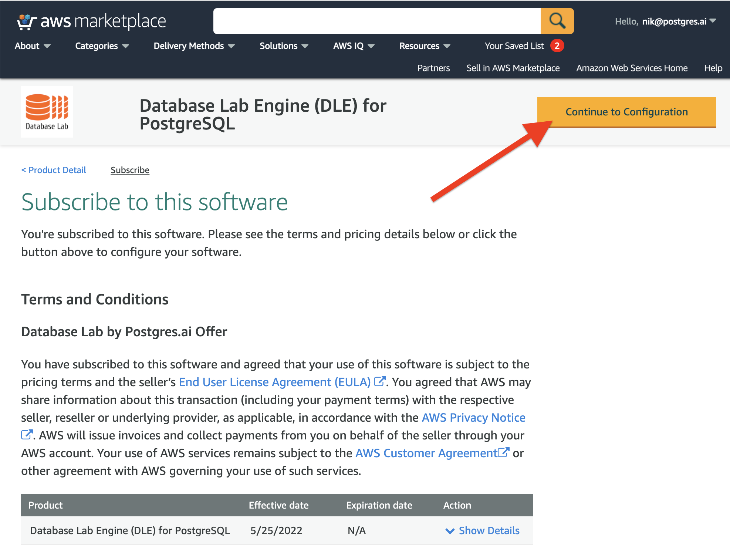Expand the AWS IQ menu

coord(354,46)
